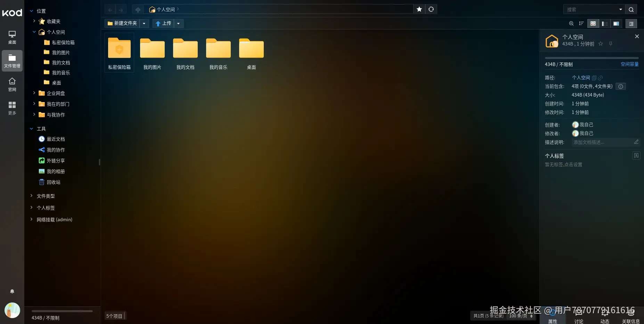Switch to icon grid view mode

(593, 24)
